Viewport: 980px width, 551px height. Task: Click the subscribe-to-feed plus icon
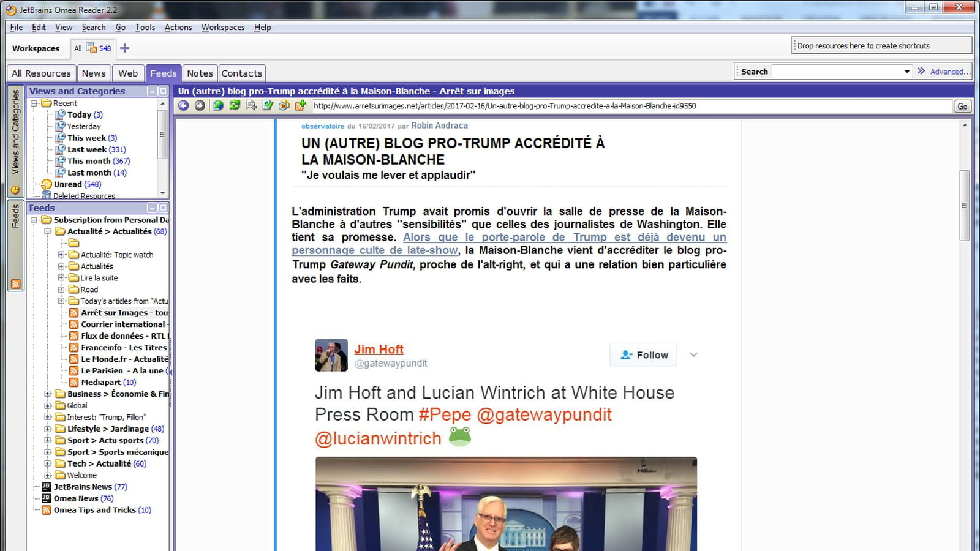tap(300, 106)
